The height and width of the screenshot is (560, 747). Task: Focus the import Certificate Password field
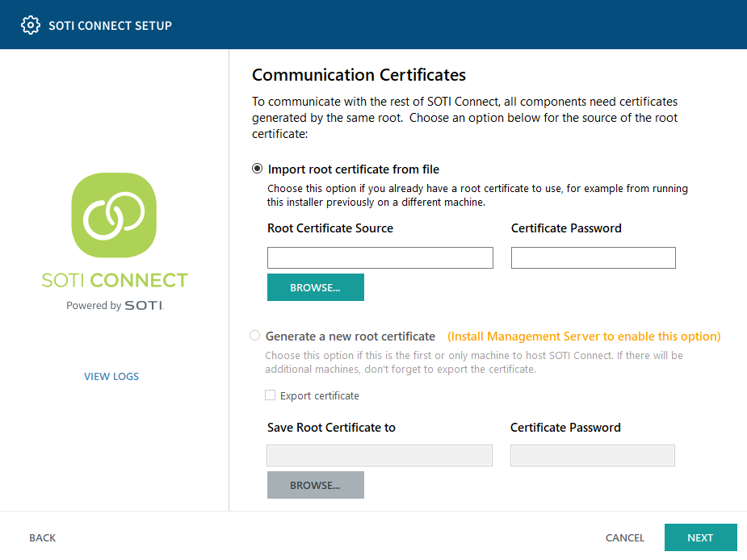pos(593,257)
